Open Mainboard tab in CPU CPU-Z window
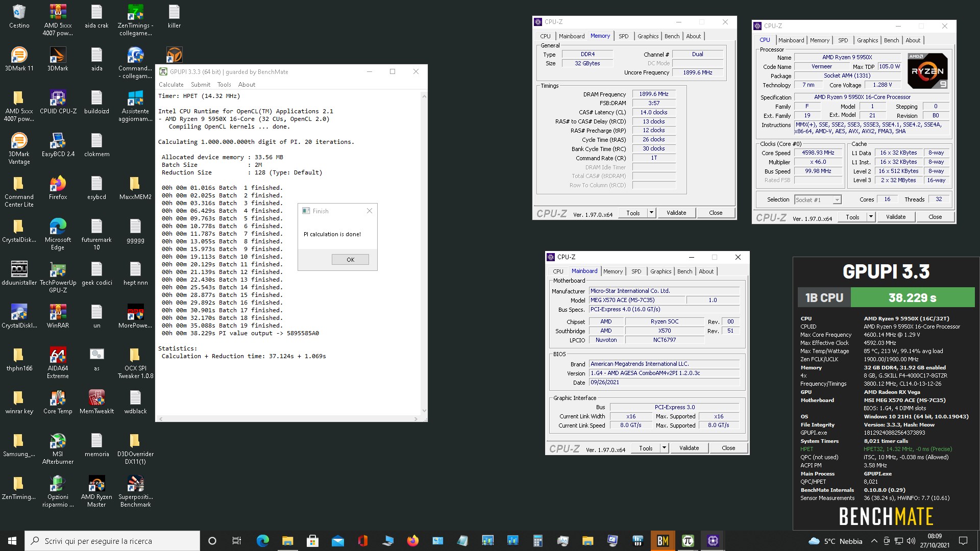 791,40
